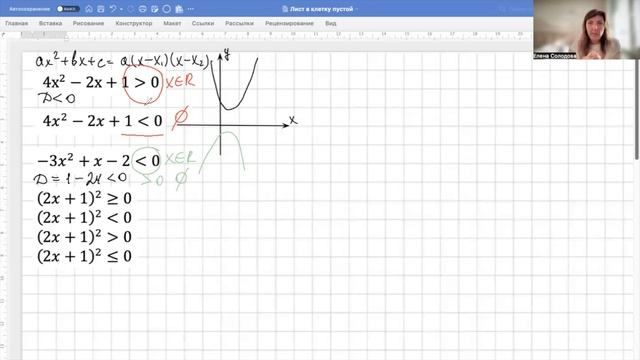
Task: Expand the Undo history dropdown arrow
Action: [x=121, y=9]
